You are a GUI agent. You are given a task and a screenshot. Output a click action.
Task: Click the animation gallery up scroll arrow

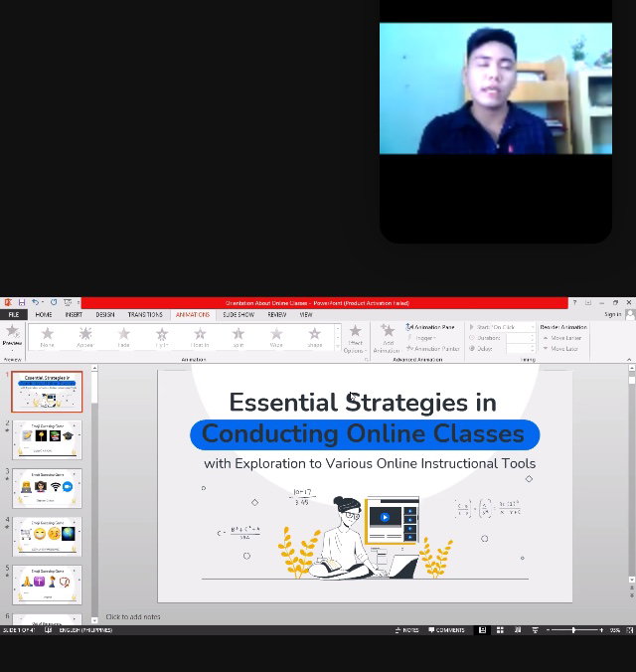pos(338,328)
